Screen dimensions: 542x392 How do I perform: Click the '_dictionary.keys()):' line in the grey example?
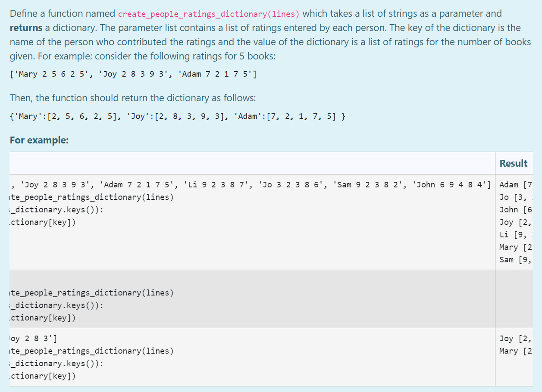[x=56, y=305]
